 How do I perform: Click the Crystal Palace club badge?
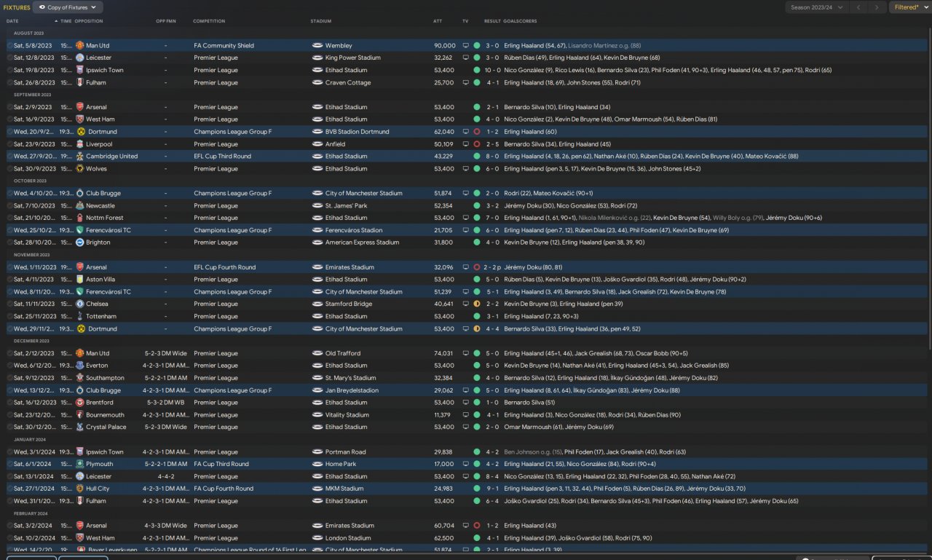(80, 427)
